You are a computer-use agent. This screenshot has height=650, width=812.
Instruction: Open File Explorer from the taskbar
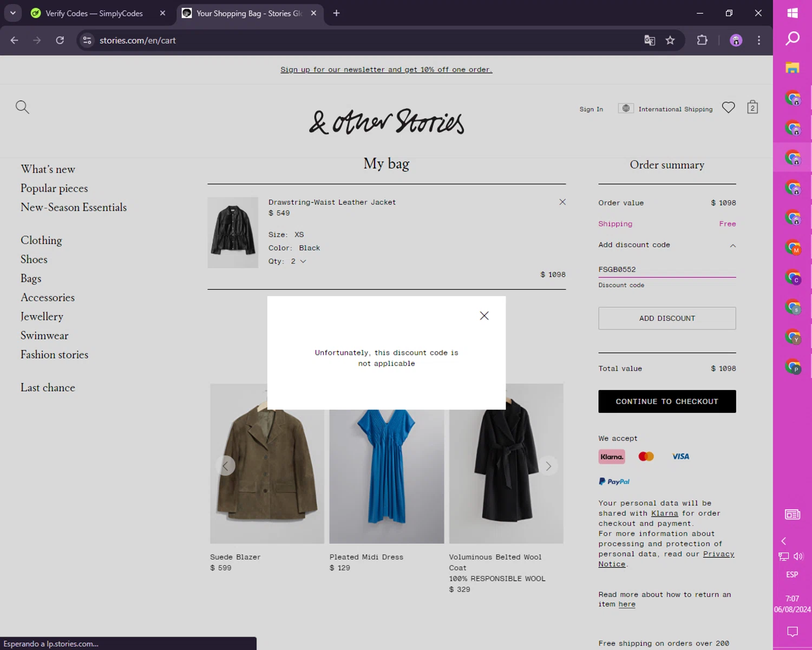793,68
